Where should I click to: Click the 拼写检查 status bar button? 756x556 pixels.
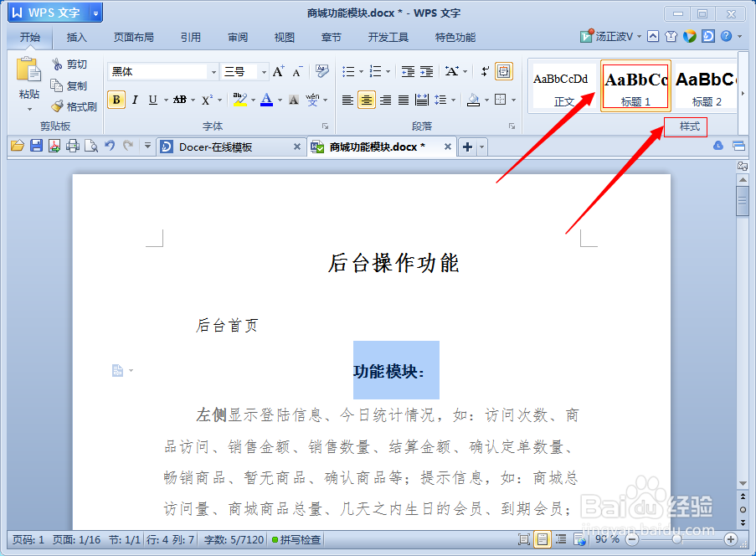pyautogui.click(x=296, y=539)
